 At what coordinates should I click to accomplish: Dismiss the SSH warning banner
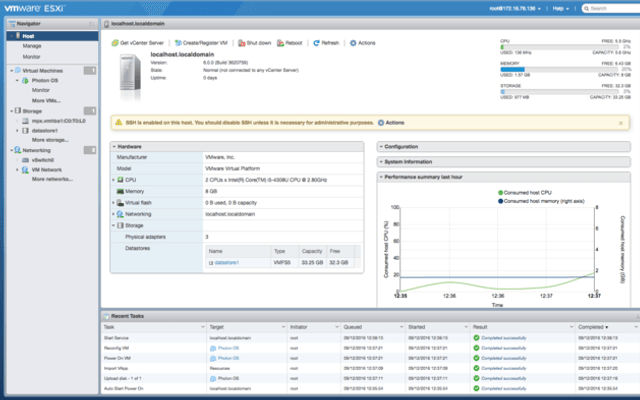tap(621, 123)
